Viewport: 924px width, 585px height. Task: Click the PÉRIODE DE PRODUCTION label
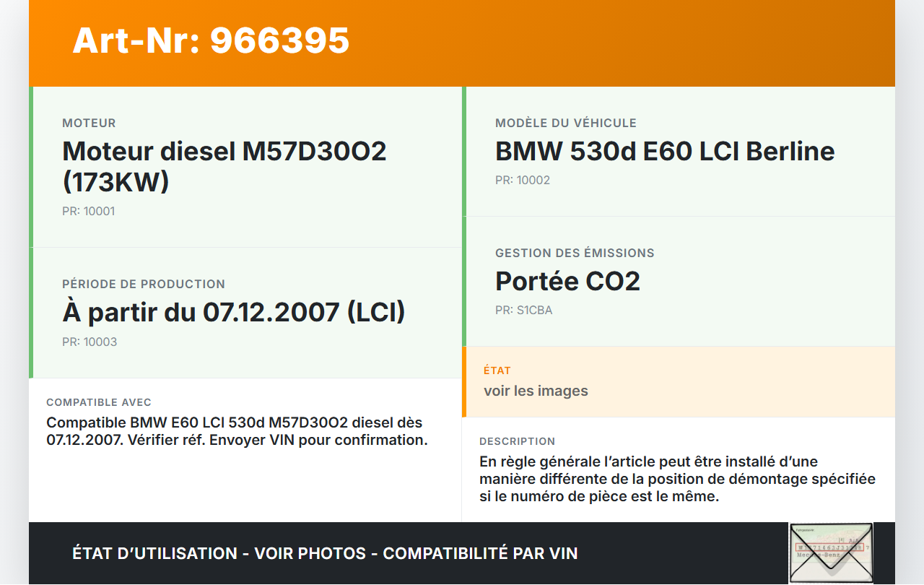click(x=144, y=284)
